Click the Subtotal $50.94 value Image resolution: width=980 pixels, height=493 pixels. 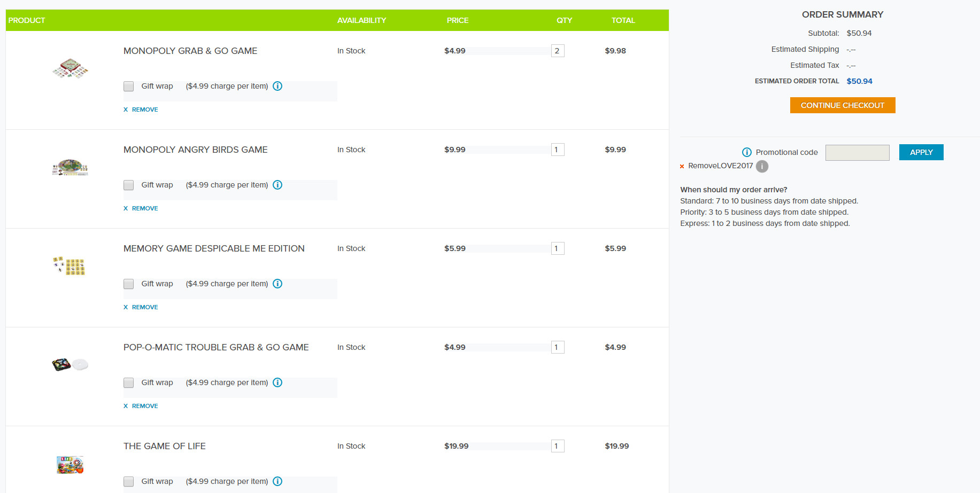click(859, 33)
